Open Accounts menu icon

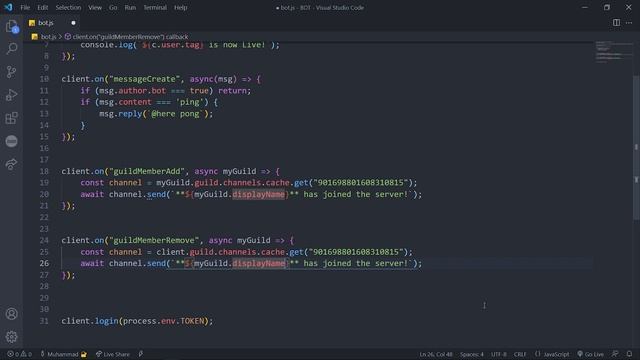tap(11, 314)
